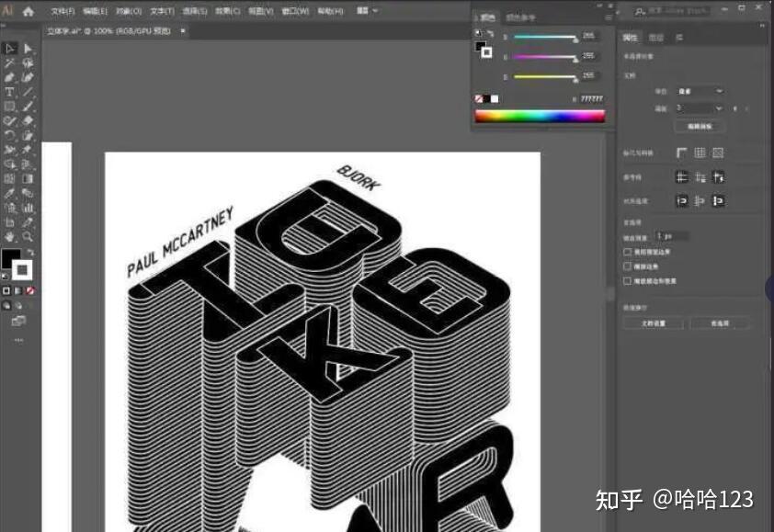
Task: Select the Type tool
Action: [x=10, y=92]
